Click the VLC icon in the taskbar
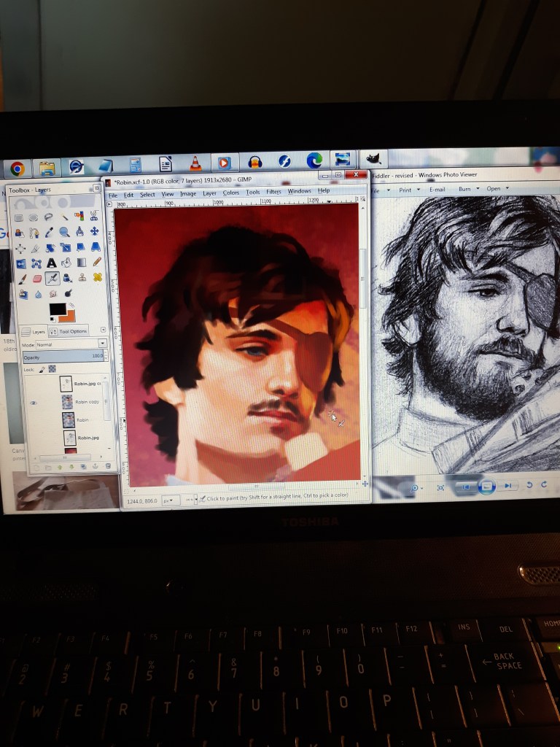This screenshot has width=560, height=747. click(195, 163)
